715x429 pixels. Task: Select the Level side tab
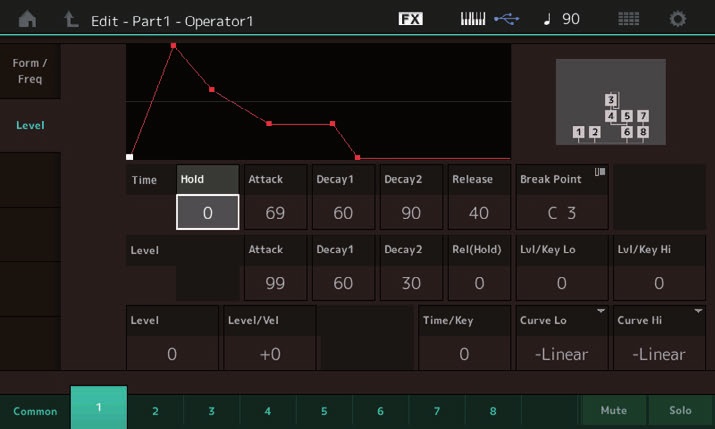coord(30,125)
